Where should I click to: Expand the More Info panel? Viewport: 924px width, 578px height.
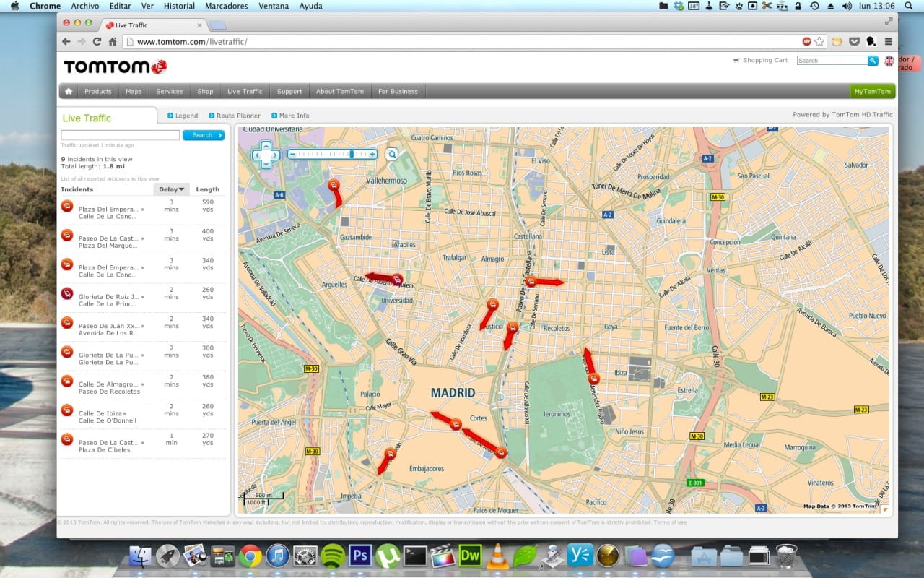click(290, 116)
